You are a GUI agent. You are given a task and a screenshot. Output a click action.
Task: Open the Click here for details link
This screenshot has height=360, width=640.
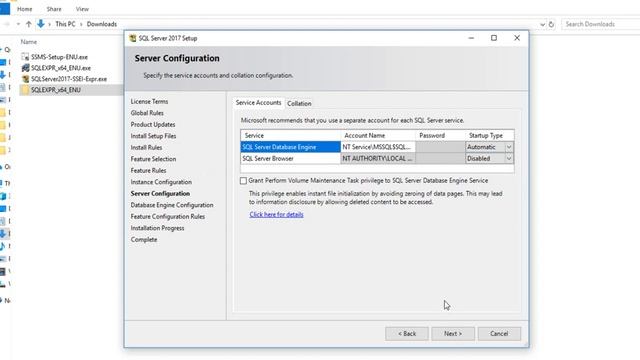(276, 215)
